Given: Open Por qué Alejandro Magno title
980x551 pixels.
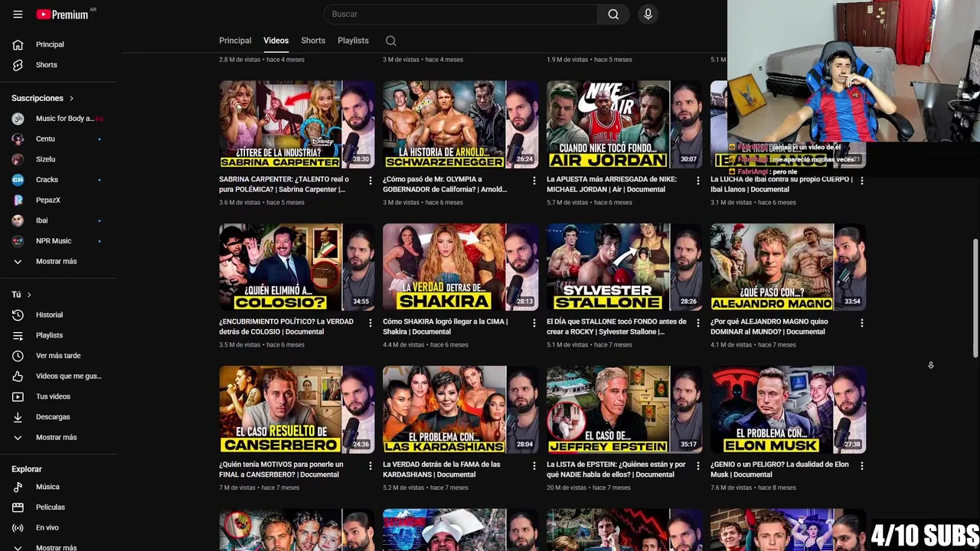Looking at the screenshot, I should pyautogui.click(x=769, y=327).
